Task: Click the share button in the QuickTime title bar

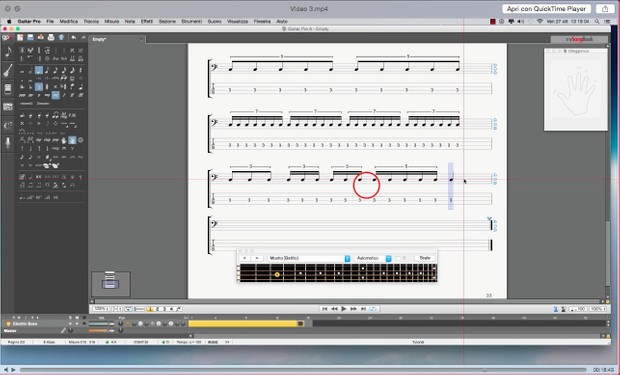Action: 605,9
